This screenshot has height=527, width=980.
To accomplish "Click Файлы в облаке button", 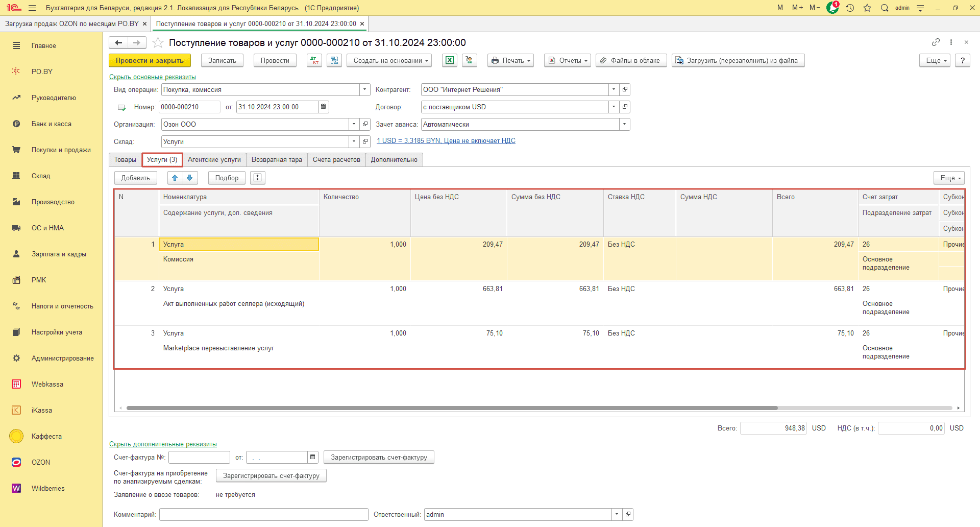I will 631,60.
